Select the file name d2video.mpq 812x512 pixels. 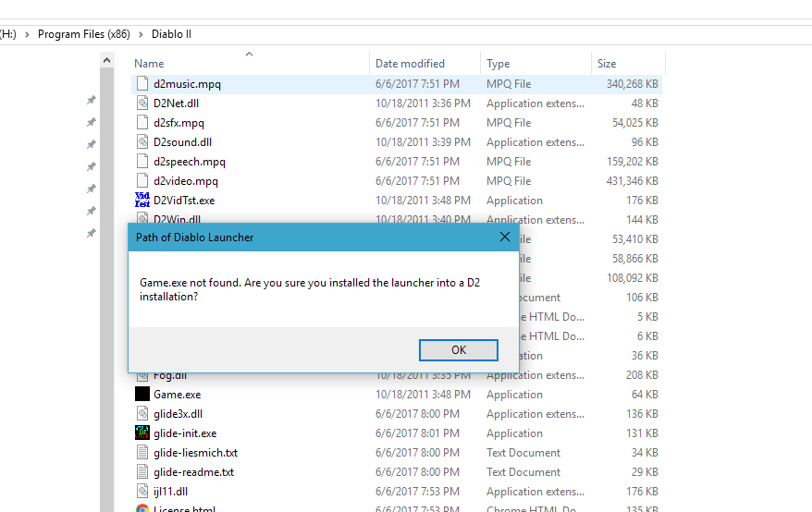point(185,180)
